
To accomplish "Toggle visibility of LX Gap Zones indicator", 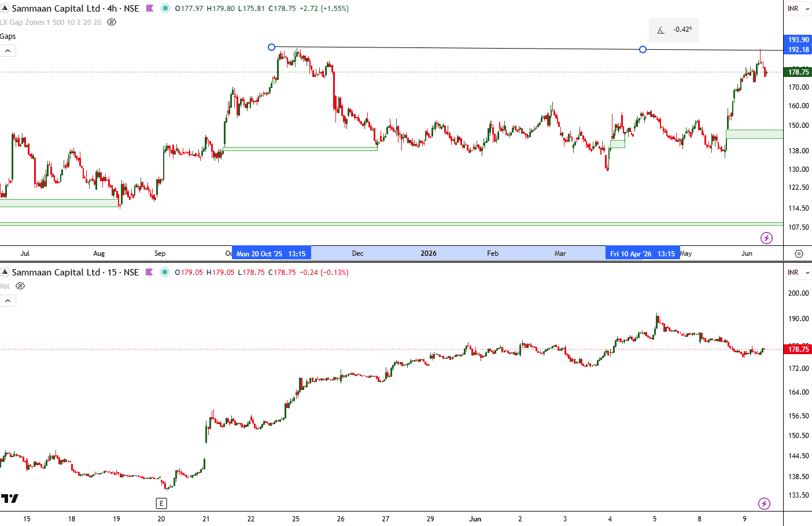I will point(112,22).
